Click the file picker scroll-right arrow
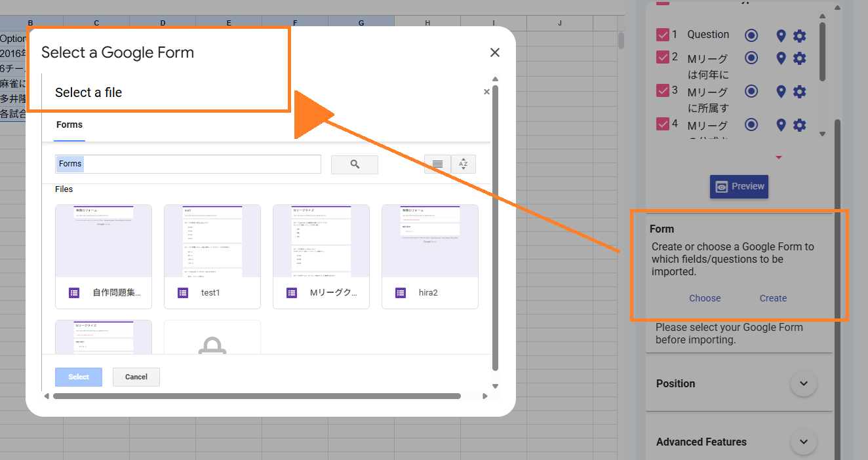The image size is (868, 460). 485,396
